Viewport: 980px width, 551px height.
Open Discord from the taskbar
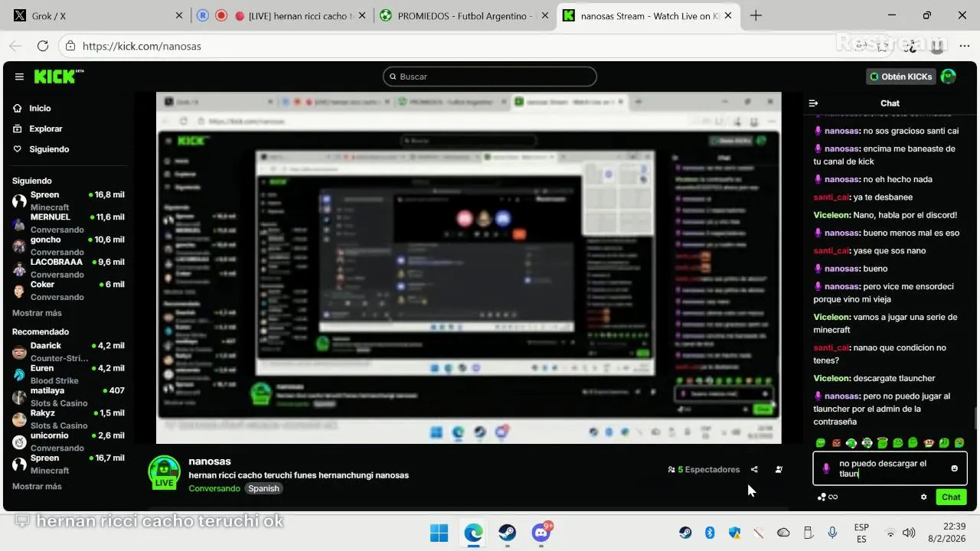[x=541, y=533]
